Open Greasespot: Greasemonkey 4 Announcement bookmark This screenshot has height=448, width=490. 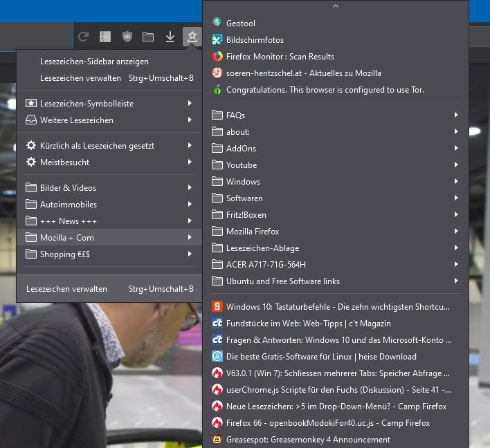tap(336, 439)
